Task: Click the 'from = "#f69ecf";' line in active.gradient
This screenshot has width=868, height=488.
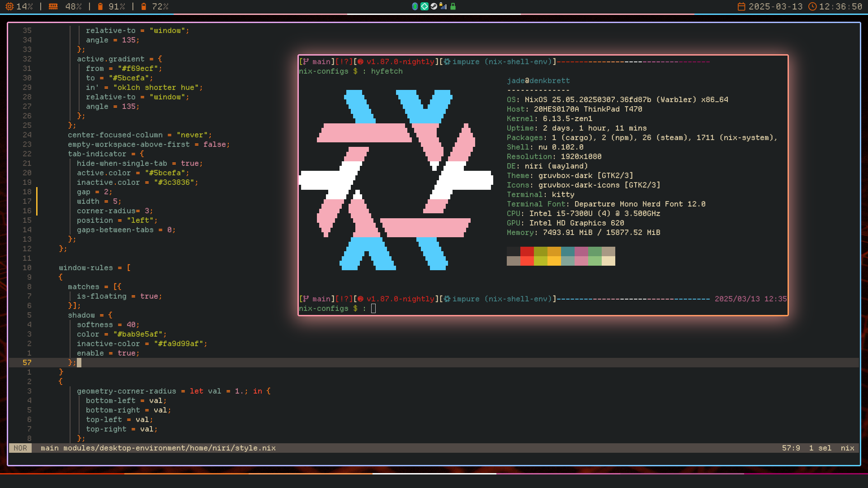Action: [124, 68]
